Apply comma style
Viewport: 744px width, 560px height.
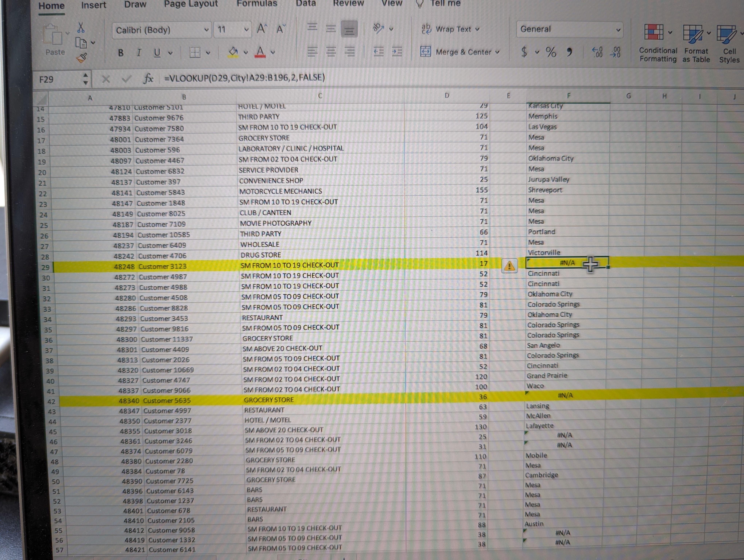569,52
